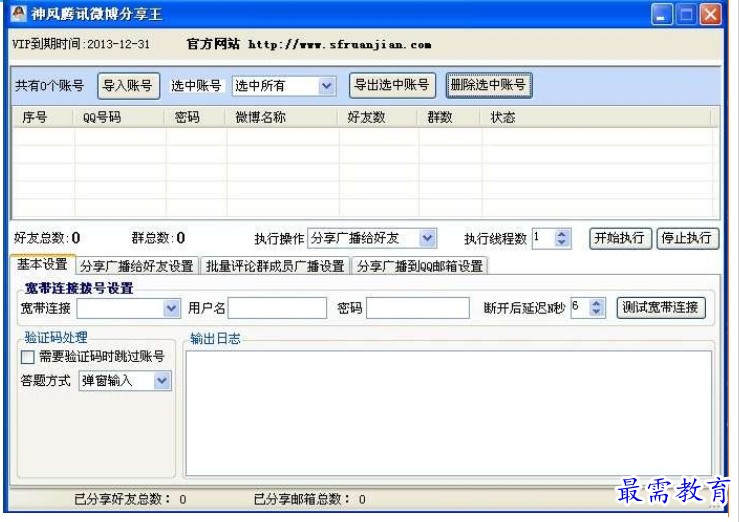Click the app icon in the title bar
The height and width of the screenshot is (522, 739).
click(18, 13)
